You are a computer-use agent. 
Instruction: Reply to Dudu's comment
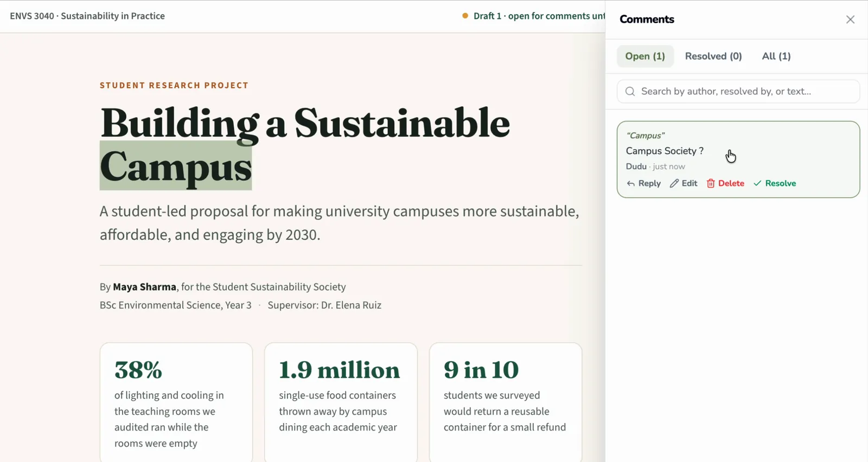644,183
